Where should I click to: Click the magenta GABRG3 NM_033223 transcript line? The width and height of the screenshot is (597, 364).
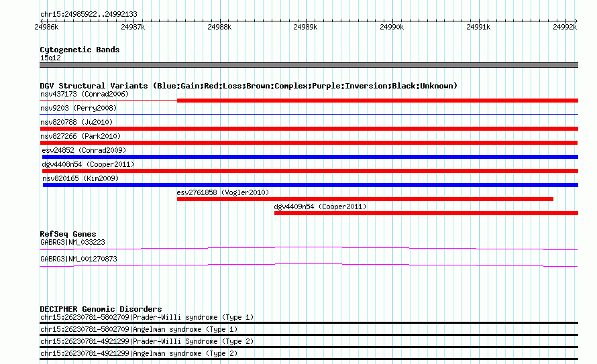point(309,249)
